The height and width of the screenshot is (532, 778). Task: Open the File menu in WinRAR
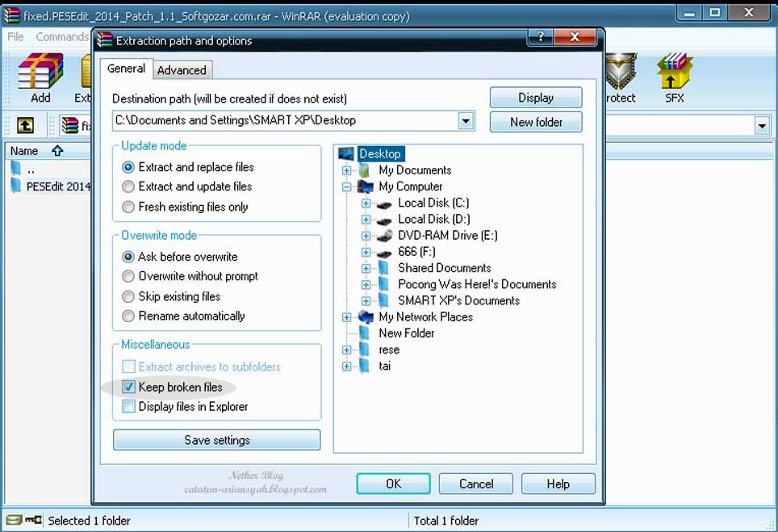(15, 36)
